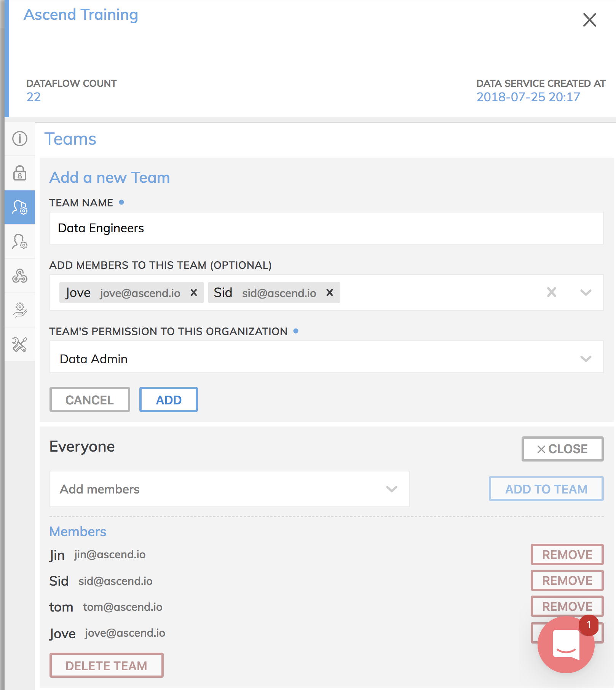Remove Sid from the Everyone team
This screenshot has height=690, width=616.
coord(567,580)
